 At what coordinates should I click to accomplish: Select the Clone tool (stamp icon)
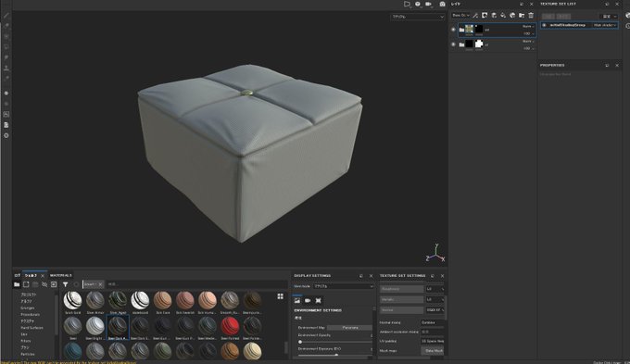[6, 68]
